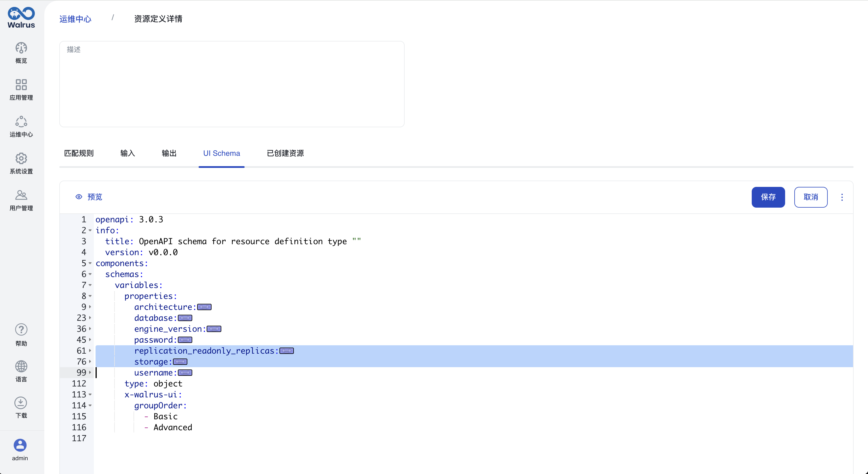Viewport: 868px width, 474px height.
Task: Select the UI Schema tab
Action: 221,153
